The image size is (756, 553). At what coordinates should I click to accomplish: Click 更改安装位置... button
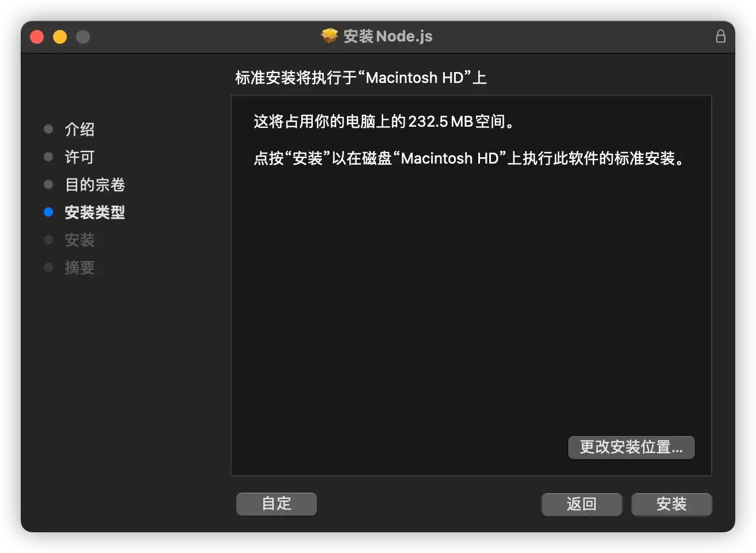pyautogui.click(x=632, y=447)
